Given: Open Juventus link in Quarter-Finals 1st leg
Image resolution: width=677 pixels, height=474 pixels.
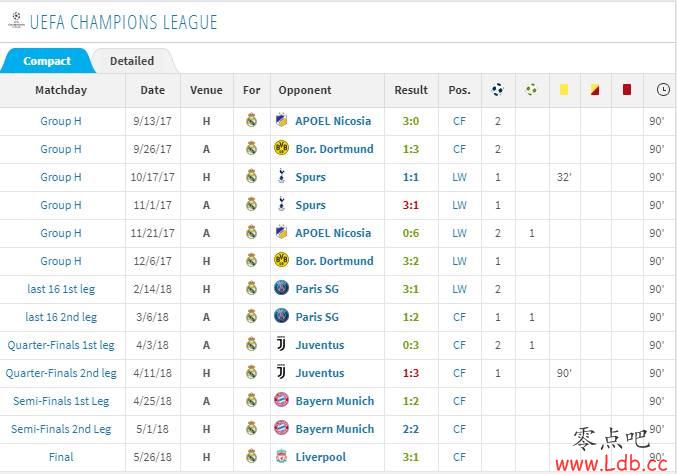Looking at the screenshot, I should (320, 345).
